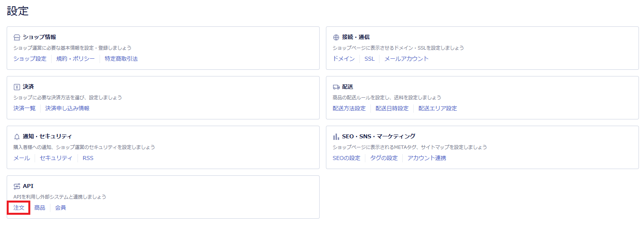Click the globe icon next to 接続・通信
The width and height of the screenshot is (644, 225).
coord(336,37)
